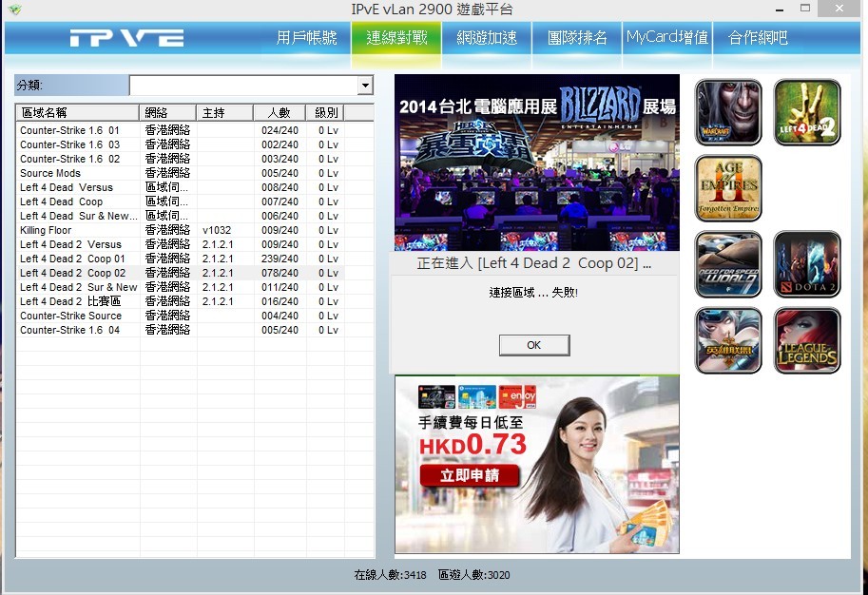Open the Blizzard expo banner image
The width and height of the screenshot is (868, 595).
coord(537,163)
